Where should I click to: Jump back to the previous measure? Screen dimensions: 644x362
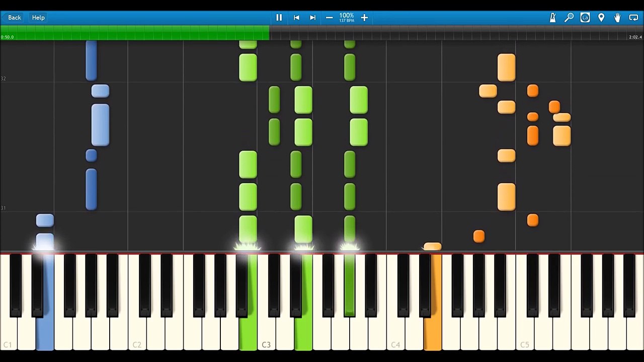(x=296, y=18)
